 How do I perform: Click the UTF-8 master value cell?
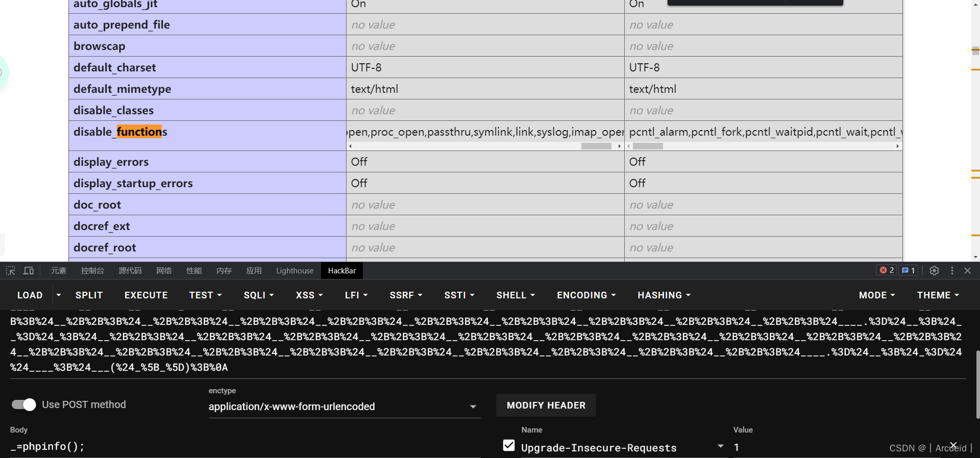[764, 67]
